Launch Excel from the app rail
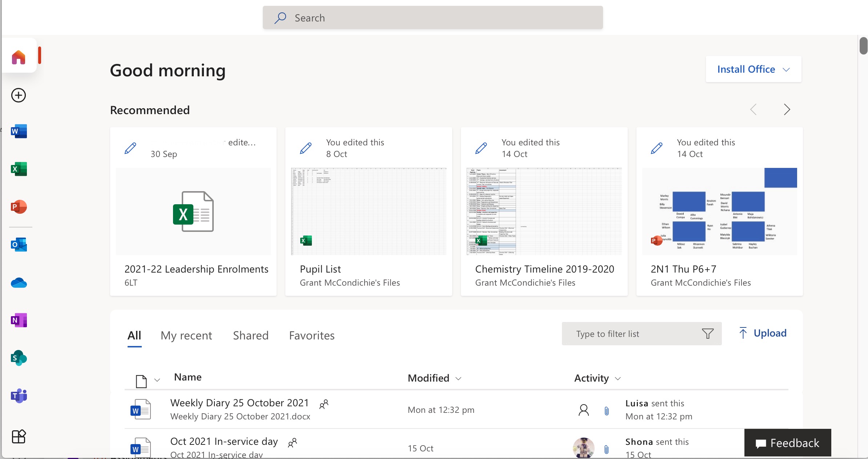The image size is (868, 459). (19, 169)
